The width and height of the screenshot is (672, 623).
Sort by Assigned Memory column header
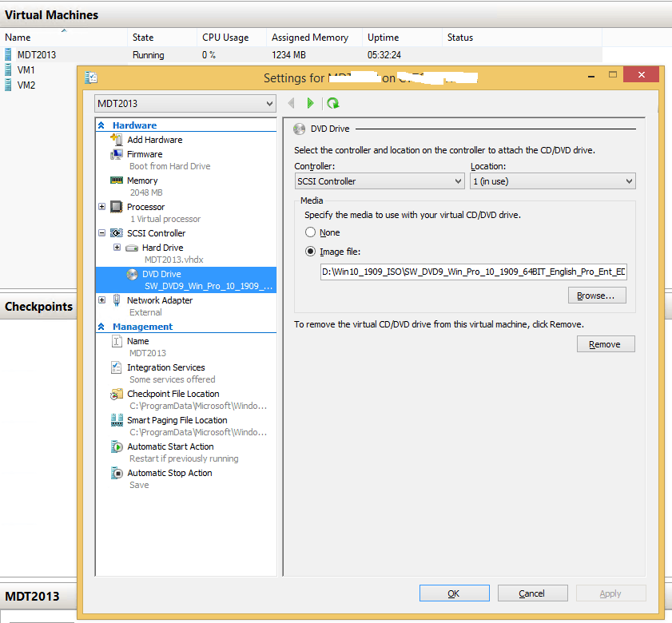[x=315, y=38]
